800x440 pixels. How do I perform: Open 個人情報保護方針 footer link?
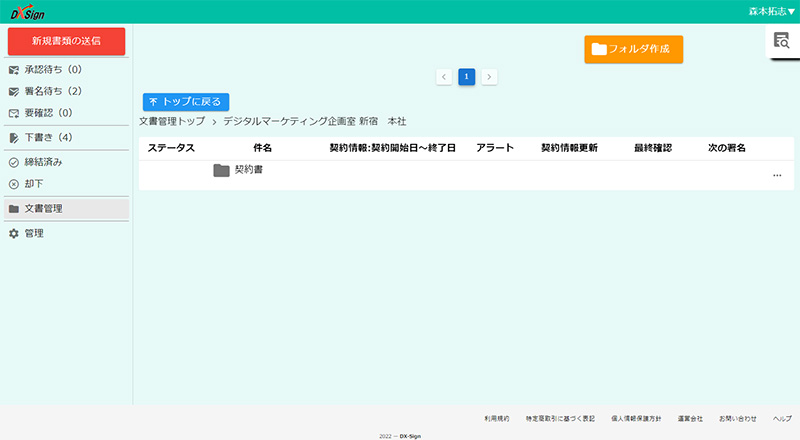pyautogui.click(x=636, y=419)
